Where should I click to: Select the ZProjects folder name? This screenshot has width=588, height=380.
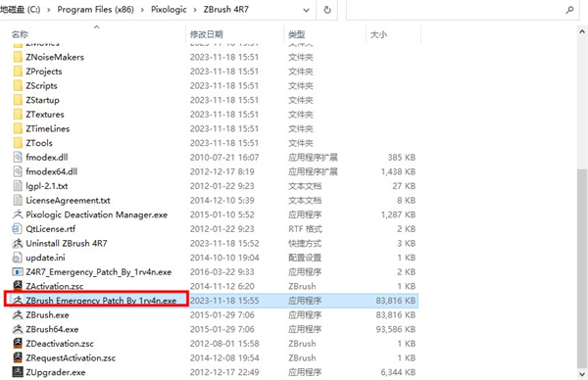pos(44,71)
